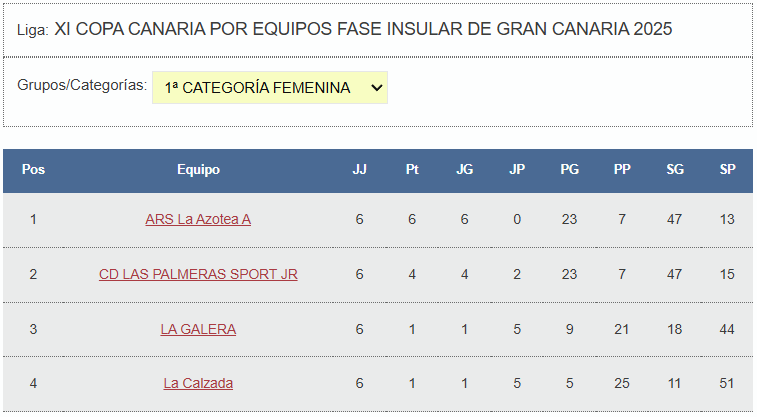Click LA GALERA's SP value of 44
The image size is (757, 417).
(x=727, y=329)
